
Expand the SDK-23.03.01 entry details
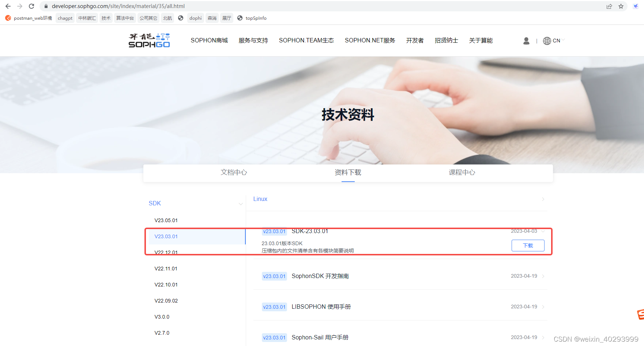[x=543, y=231]
